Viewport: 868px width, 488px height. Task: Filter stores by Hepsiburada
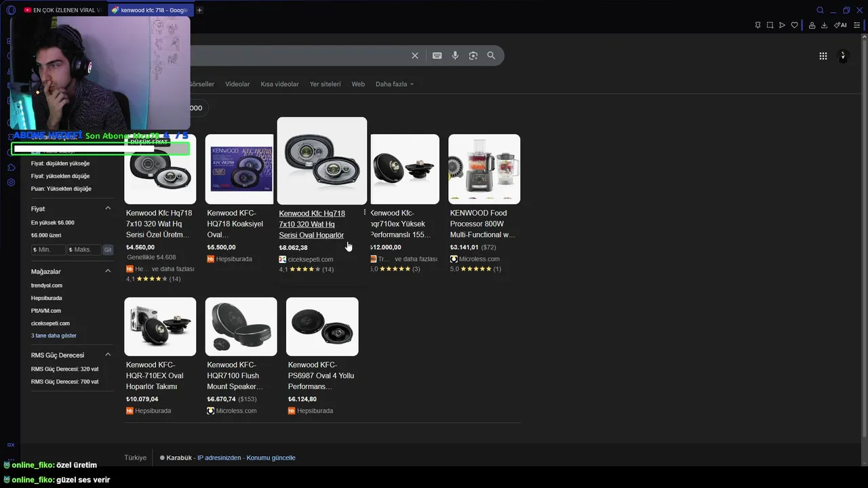pos(46,298)
